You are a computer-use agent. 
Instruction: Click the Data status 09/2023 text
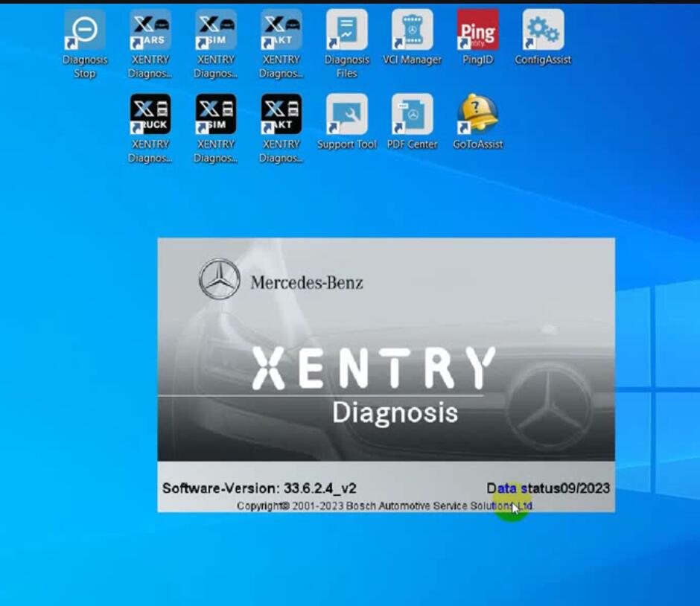click(x=548, y=488)
